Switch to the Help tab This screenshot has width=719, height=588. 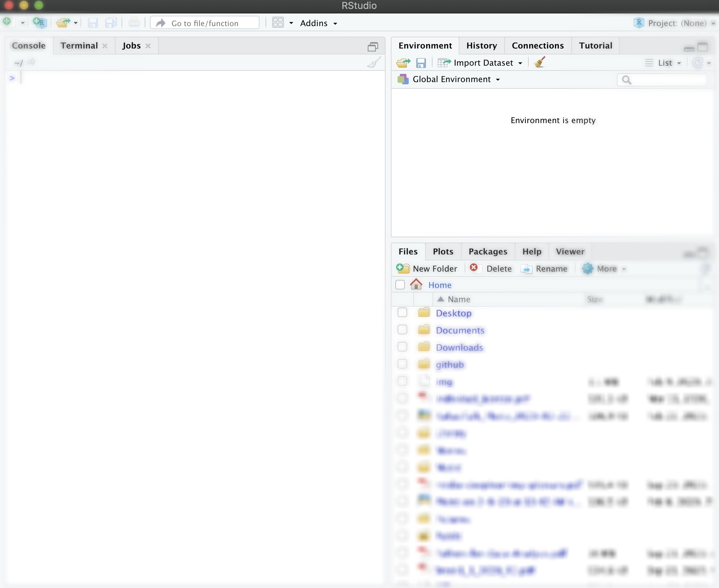(x=532, y=251)
